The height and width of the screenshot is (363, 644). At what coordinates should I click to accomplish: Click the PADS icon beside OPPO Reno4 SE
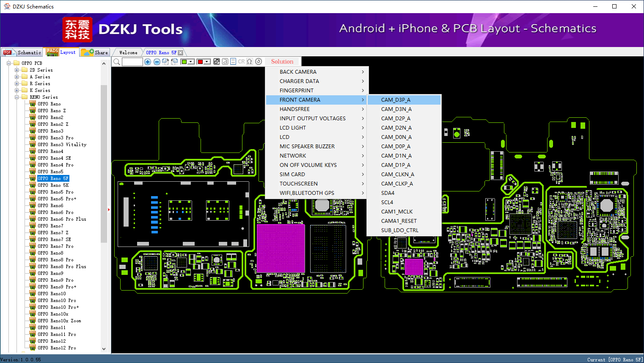pos(33,158)
